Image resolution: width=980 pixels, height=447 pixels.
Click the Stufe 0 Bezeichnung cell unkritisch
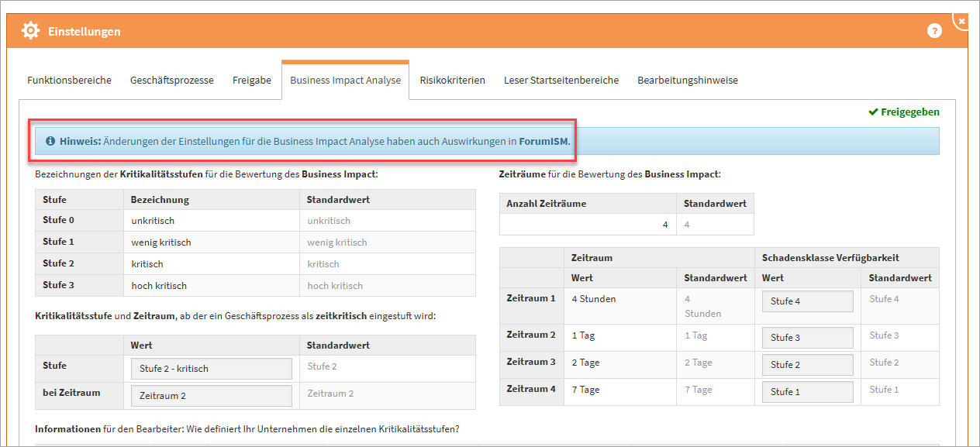[x=210, y=221]
